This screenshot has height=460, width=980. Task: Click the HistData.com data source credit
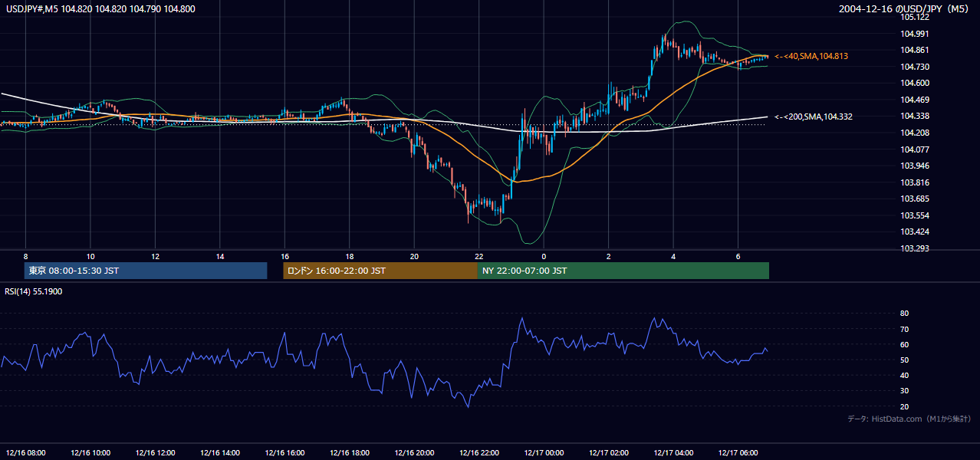pyautogui.click(x=909, y=419)
